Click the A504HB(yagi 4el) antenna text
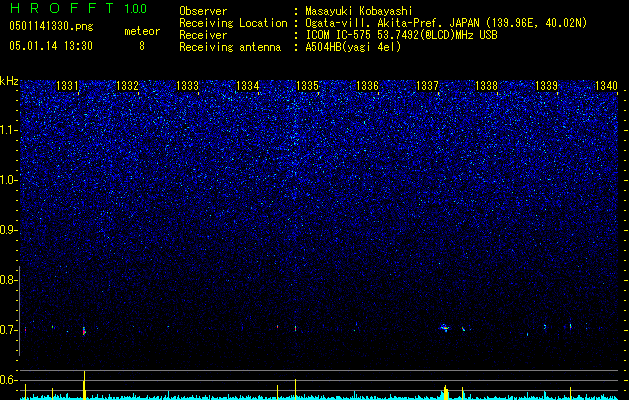629x400 pixels. click(353, 47)
